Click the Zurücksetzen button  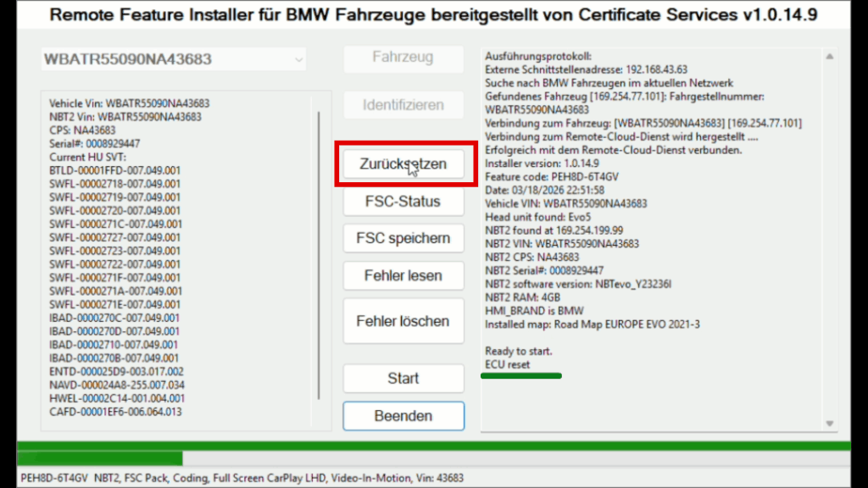click(x=403, y=164)
